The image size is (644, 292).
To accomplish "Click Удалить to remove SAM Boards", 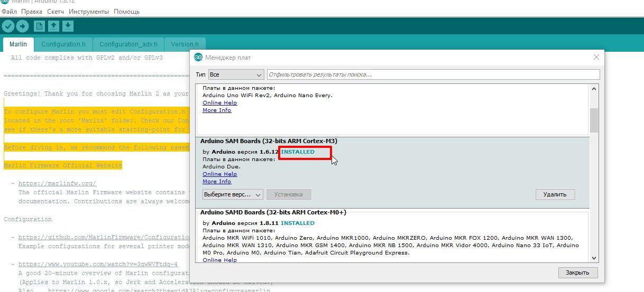I will pos(555,194).
